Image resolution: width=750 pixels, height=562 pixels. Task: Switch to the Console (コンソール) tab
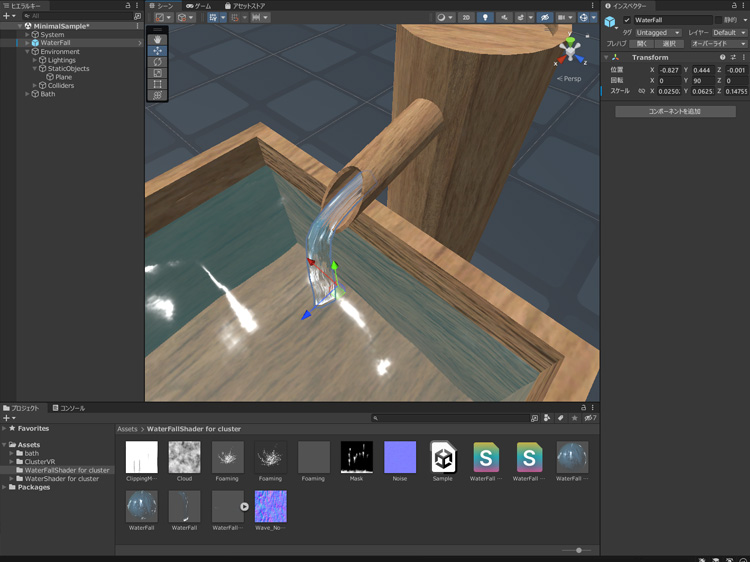tap(70, 408)
